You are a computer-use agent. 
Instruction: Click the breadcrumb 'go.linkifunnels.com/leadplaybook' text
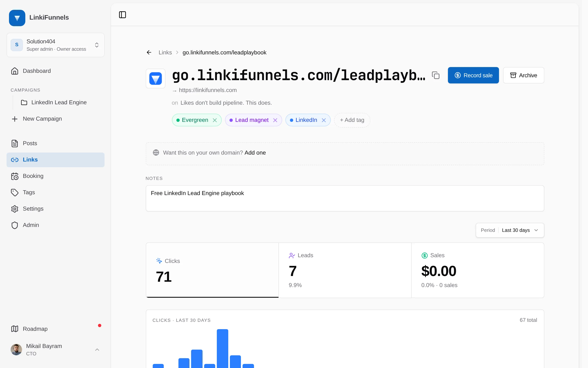[x=224, y=52]
